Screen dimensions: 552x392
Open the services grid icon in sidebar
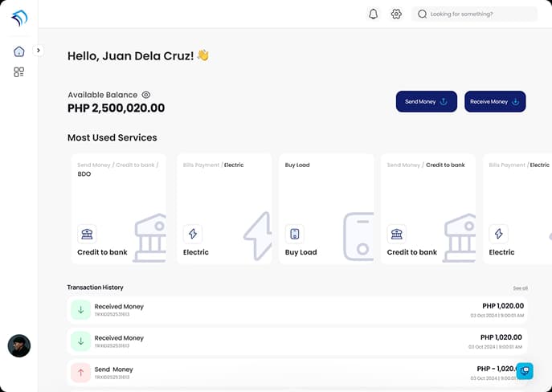(x=18, y=72)
